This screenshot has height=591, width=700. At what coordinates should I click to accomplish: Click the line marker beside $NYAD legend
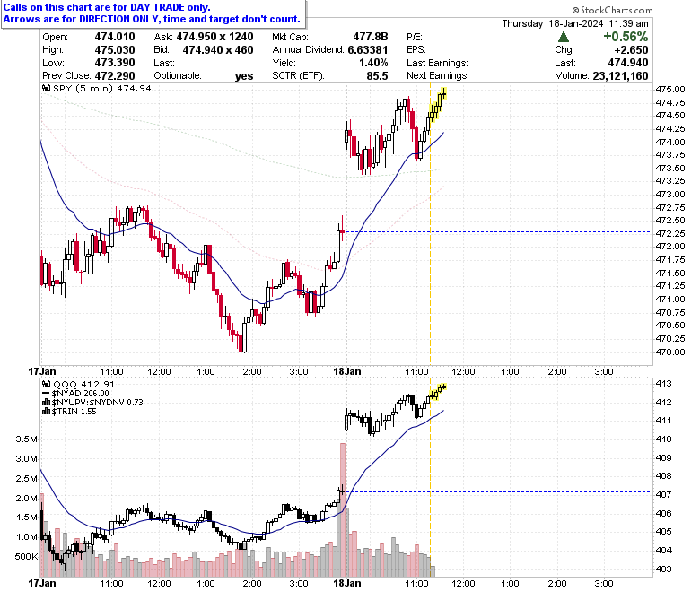[x=46, y=394]
